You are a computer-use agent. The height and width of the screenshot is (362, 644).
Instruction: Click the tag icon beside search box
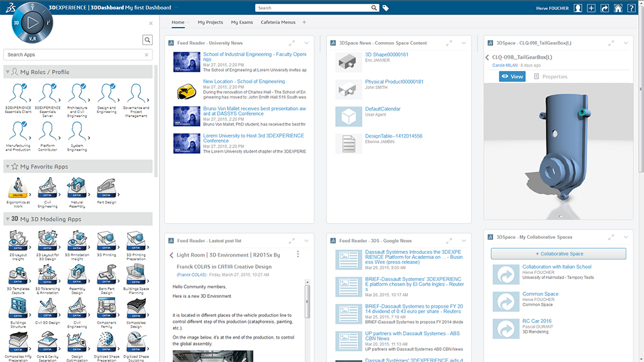(x=386, y=8)
